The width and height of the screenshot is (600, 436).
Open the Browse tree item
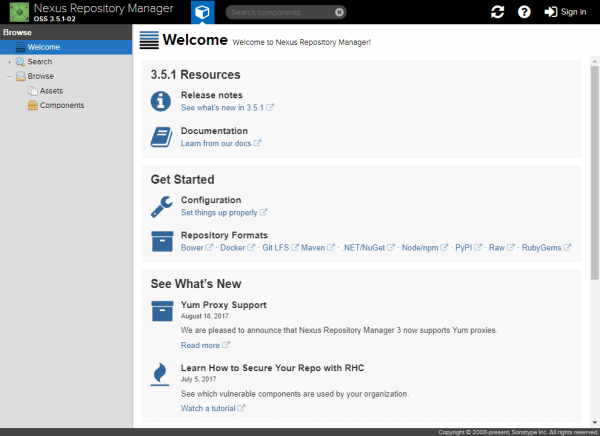41,76
